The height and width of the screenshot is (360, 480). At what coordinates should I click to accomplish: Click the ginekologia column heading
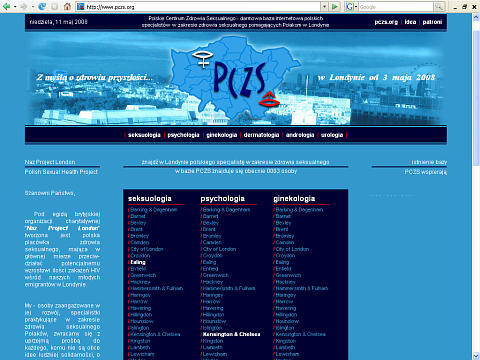click(294, 198)
